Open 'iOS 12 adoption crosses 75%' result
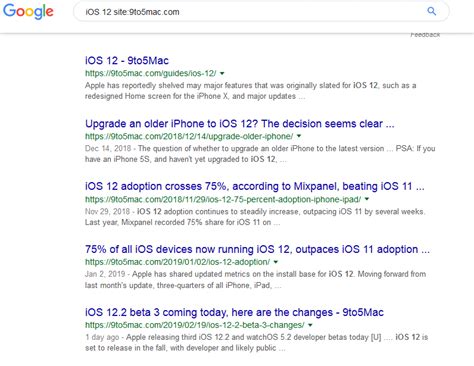The height and width of the screenshot is (366, 474). (255, 186)
